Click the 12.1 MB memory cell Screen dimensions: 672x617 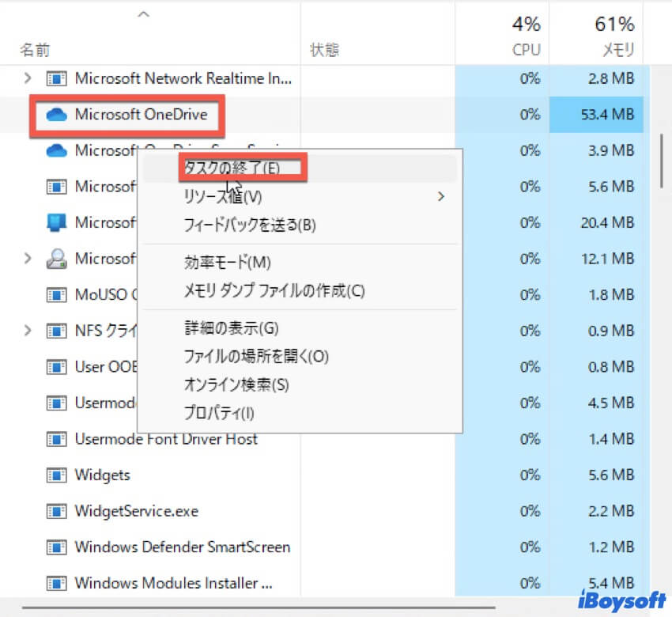coord(596,259)
